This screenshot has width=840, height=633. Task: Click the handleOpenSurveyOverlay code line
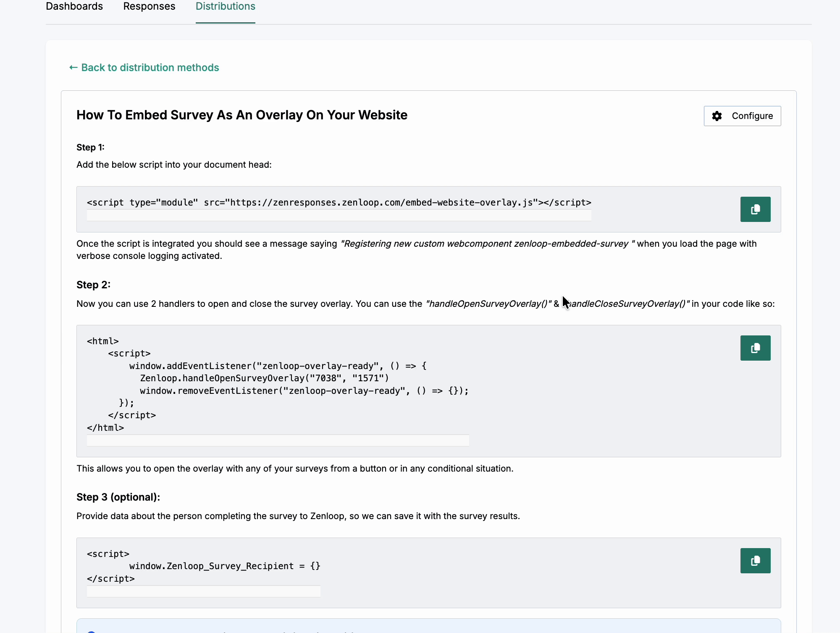click(x=264, y=378)
